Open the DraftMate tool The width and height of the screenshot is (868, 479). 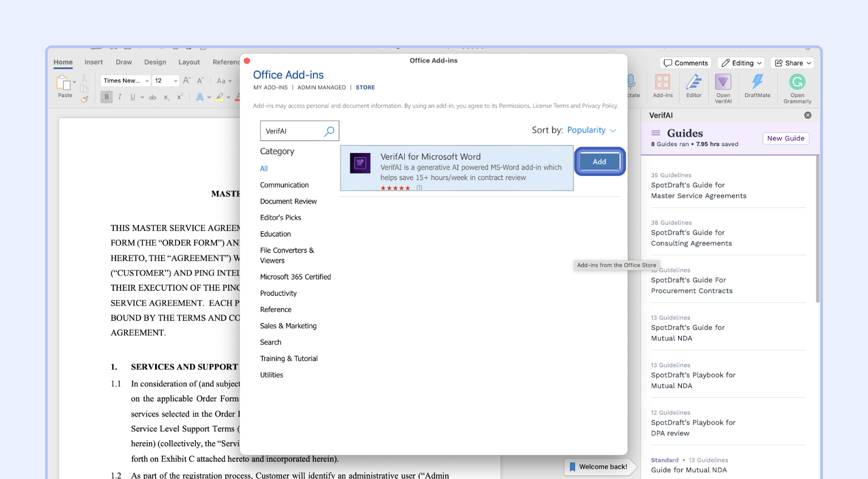(x=757, y=82)
